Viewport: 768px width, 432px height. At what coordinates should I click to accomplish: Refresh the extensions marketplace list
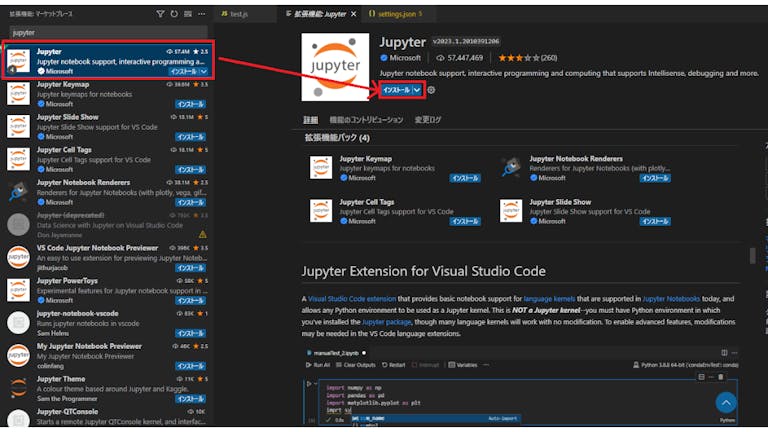click(174, 14)
